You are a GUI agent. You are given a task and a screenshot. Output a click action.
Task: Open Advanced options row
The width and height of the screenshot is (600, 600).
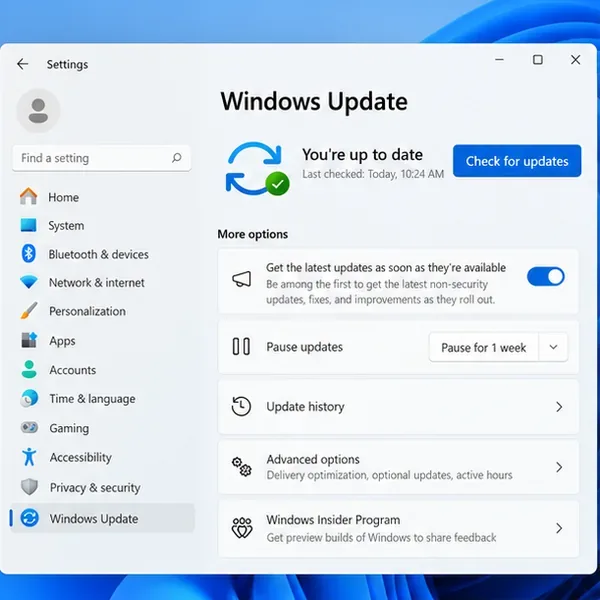[x=398, y=467]
